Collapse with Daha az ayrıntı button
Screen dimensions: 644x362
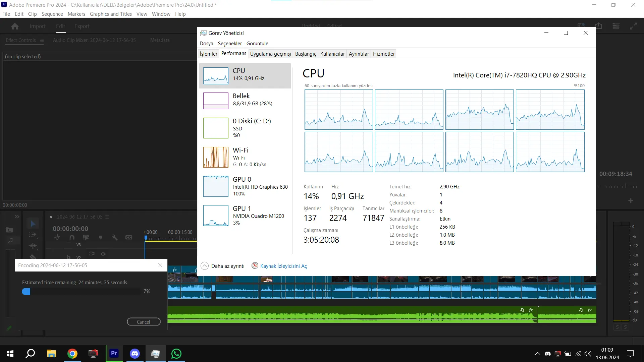pos(223,266)
